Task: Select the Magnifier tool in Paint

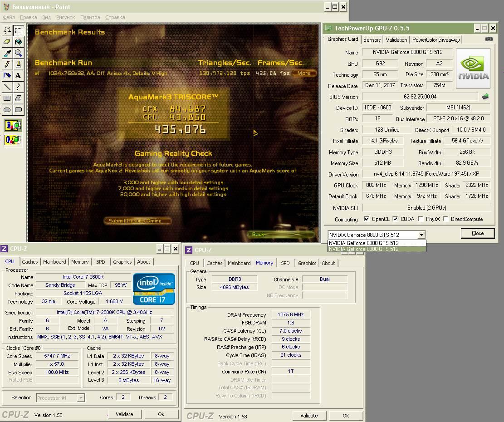Action: [x=19, y=53]
